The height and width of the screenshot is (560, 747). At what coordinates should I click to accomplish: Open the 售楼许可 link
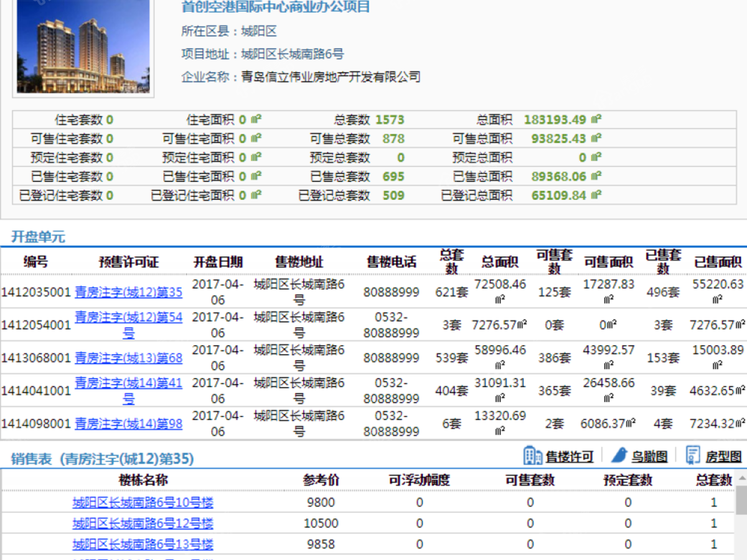point(570,457)
